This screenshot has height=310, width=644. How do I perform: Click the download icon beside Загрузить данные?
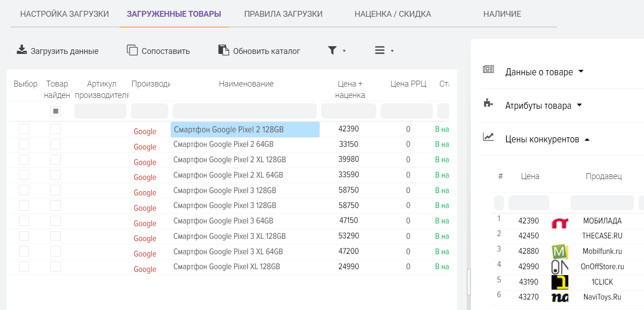pyautogui.click(x=22, y=50)
